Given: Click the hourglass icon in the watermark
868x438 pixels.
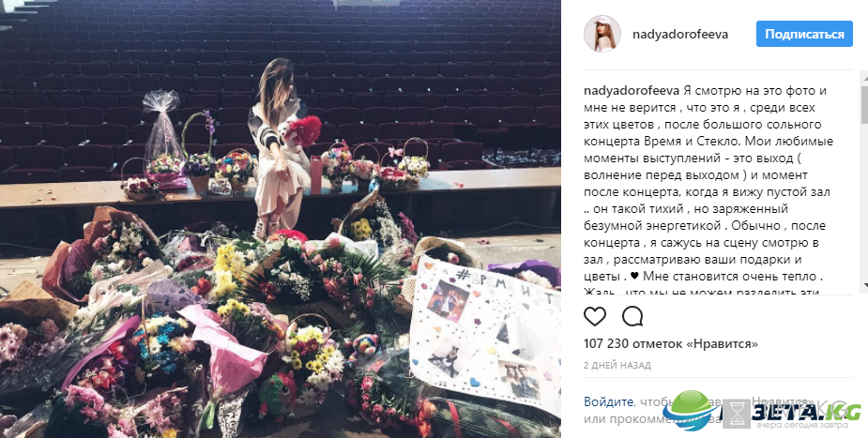Looking at the screenshot, I should pos(737,414).
